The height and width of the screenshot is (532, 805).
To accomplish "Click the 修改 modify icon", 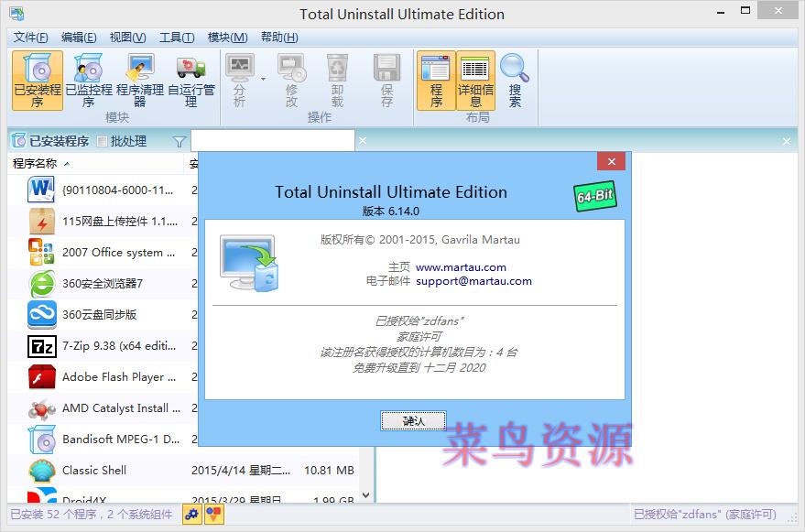I will point(291,81).
